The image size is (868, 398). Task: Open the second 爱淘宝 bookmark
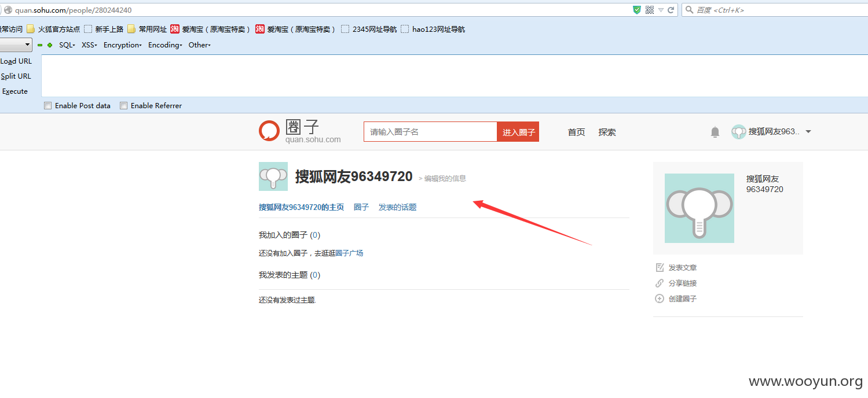[295, 29]
